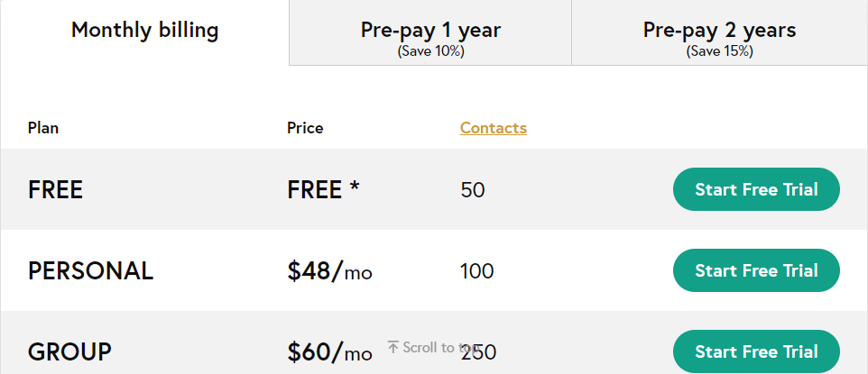Viewport: 868px width, 374px height.
Task: Click the $48/mo price
Action: [x=329, y=271]
